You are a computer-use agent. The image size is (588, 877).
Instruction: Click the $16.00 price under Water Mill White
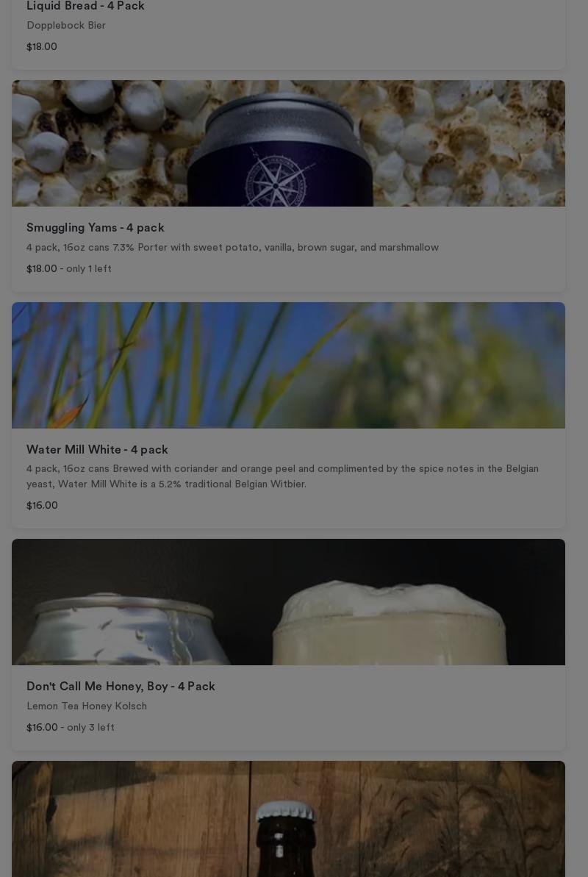(x=42, y=506)
